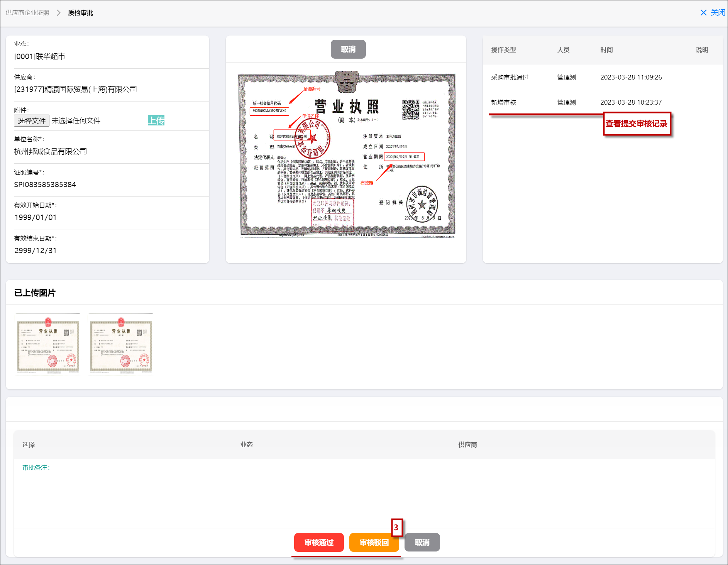The width and height of the screenshot is (728, 565).
Task: Click the 业态 column header in bottom table
Action: [x=247, y=445]
